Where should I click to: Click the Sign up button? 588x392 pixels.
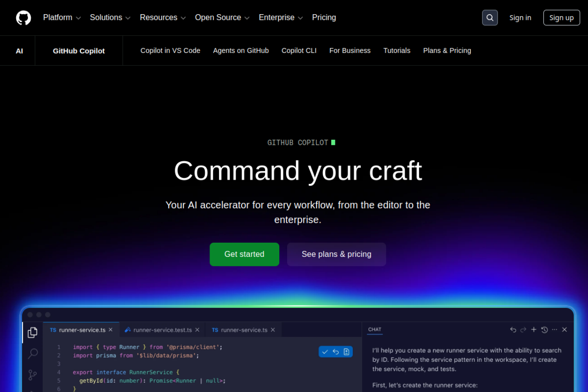click(x=561, y=17)
